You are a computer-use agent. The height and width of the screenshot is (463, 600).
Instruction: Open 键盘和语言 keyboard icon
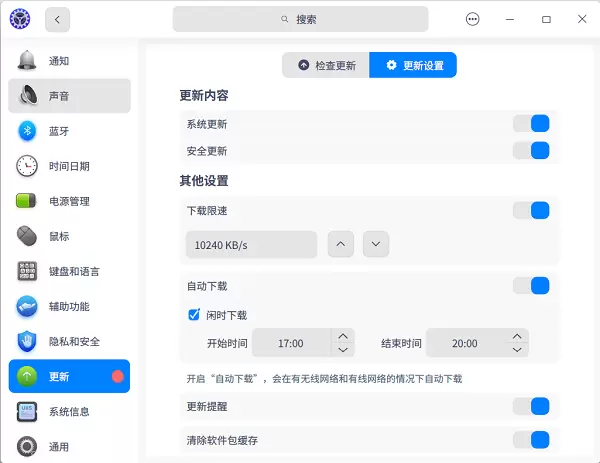coord(27,271)
